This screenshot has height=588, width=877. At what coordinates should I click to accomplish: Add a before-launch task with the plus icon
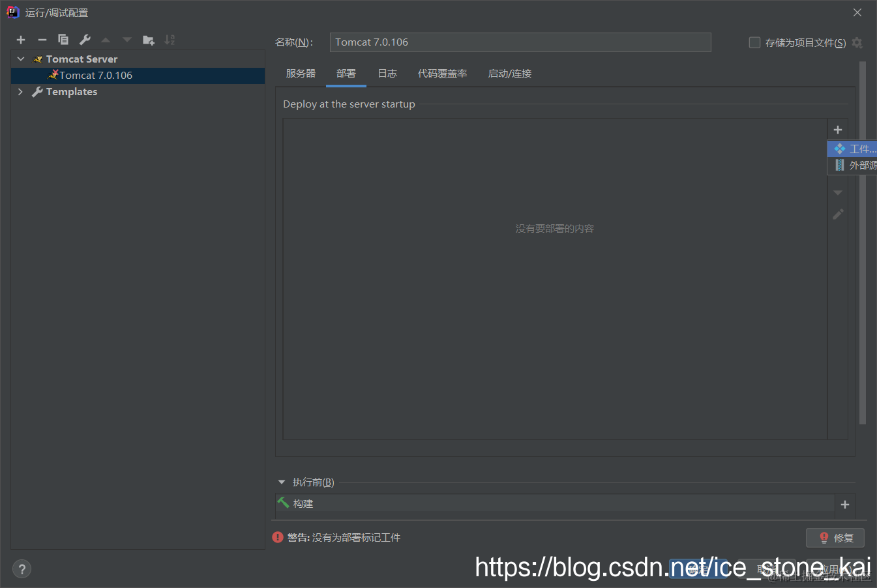[845, 505]
